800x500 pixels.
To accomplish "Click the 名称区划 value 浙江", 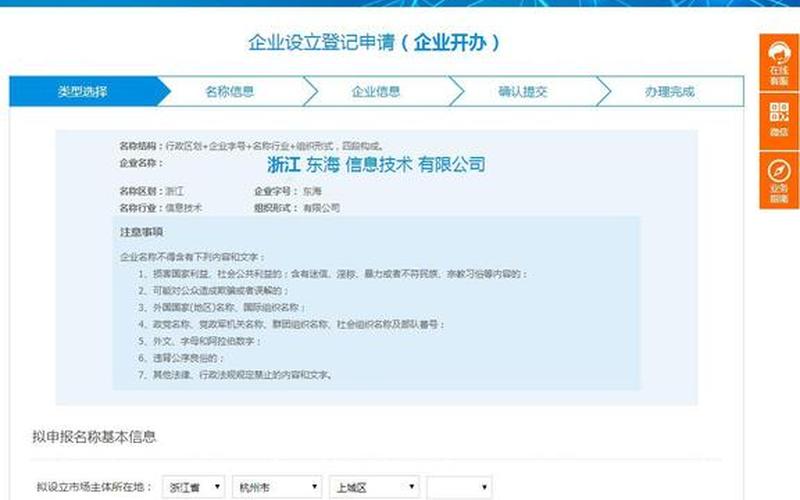I will pyautogui.click(x=174, y=191).
